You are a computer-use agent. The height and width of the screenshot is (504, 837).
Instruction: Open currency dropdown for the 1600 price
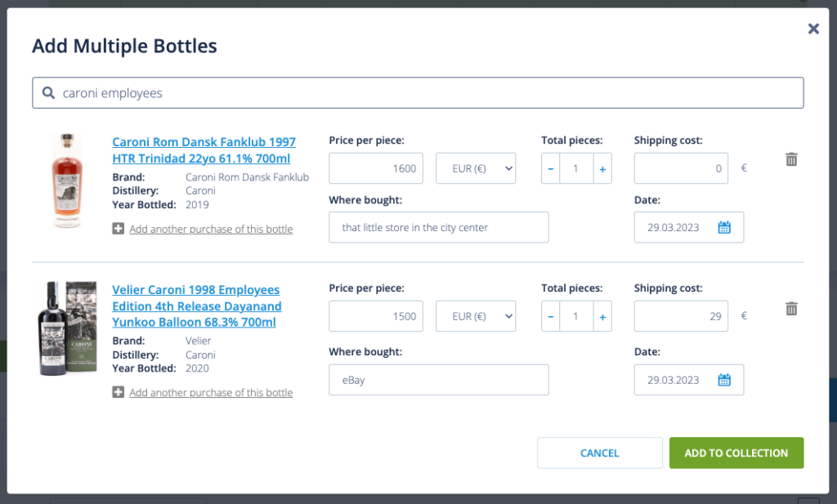point(476,168)
